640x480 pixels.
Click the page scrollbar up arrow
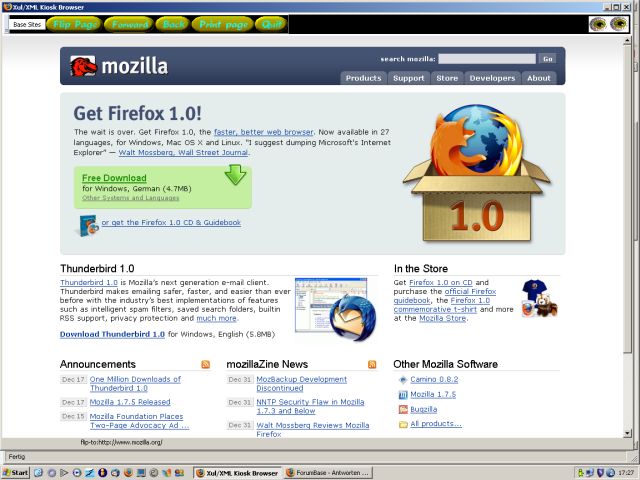click(x=627, y=41)
